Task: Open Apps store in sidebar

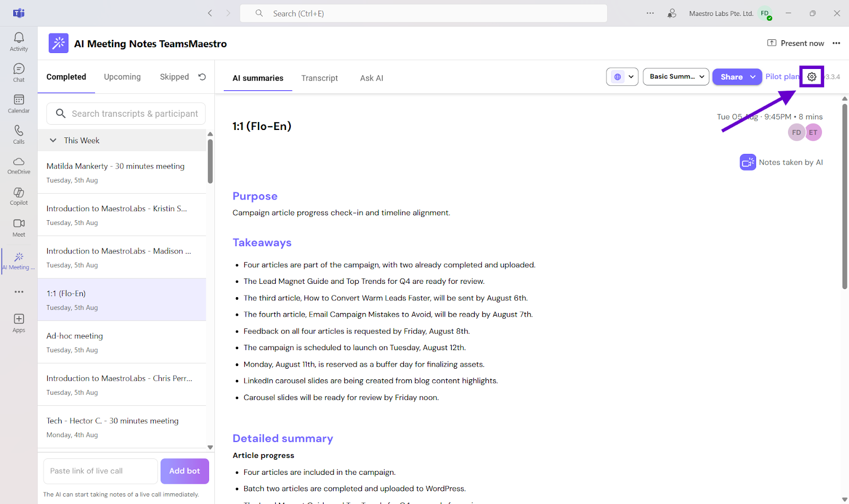Action: tap(19, 323)
